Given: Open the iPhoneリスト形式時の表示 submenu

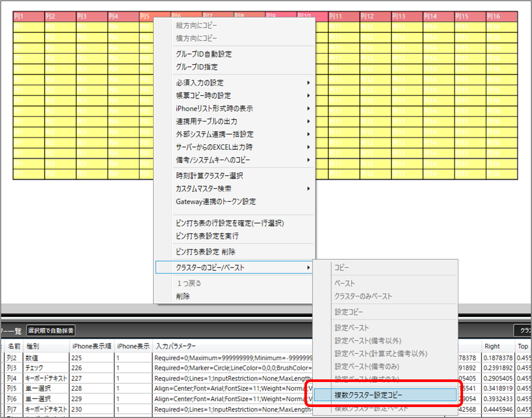Looking at the screenshot, I should tap(215, 109).
